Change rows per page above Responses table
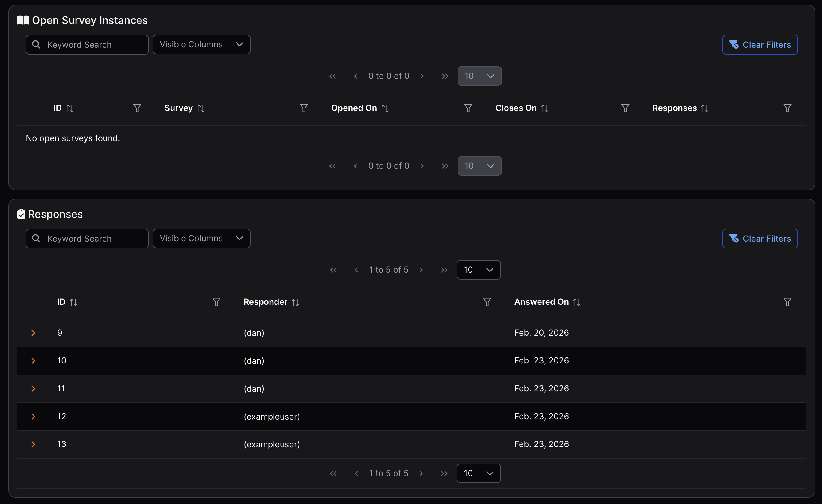 click(478, 270)
